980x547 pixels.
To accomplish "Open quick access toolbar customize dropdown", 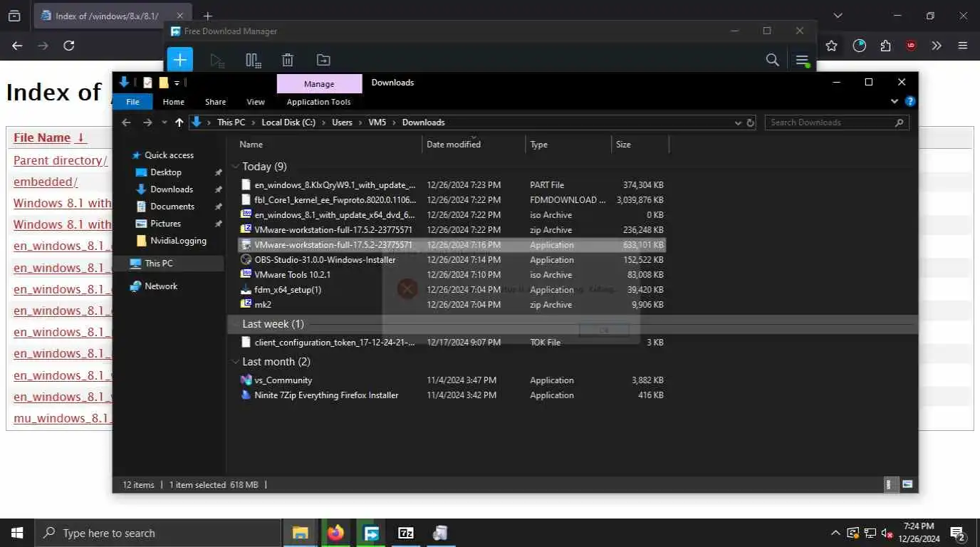I will (x=177, y=83).
